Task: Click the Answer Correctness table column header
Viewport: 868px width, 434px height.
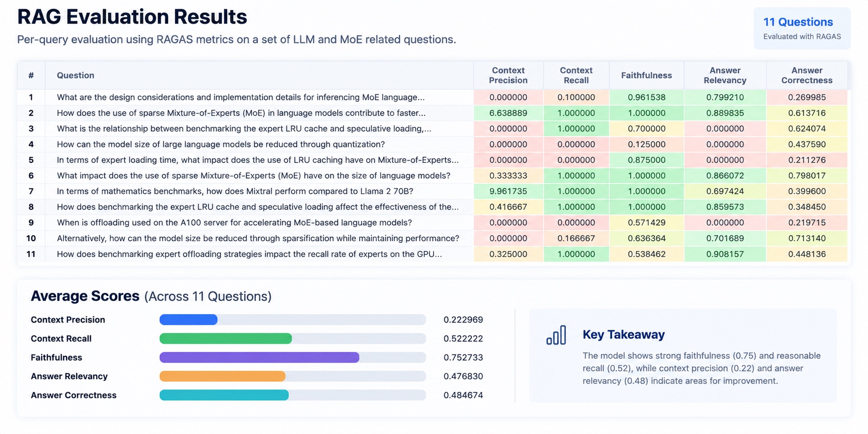Action: tap(807, 75)
